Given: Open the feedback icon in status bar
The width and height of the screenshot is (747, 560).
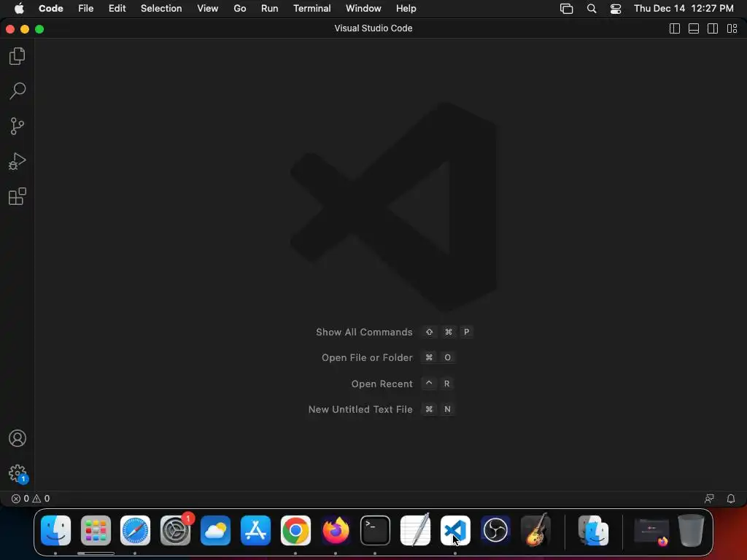Looking at the screenshot, I should [x=709, y=499].
